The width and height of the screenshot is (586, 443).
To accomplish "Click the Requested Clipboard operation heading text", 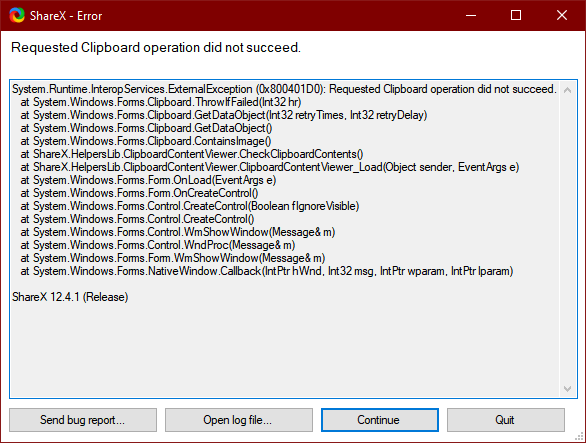I will [x=156, y=48].
